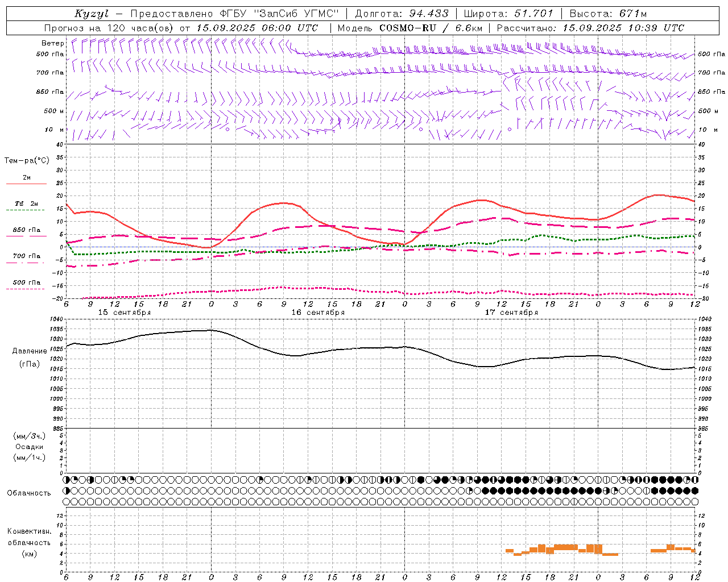Click the "10 м" wind level label on left
The image size is (728, 582).
coord(55,130)
